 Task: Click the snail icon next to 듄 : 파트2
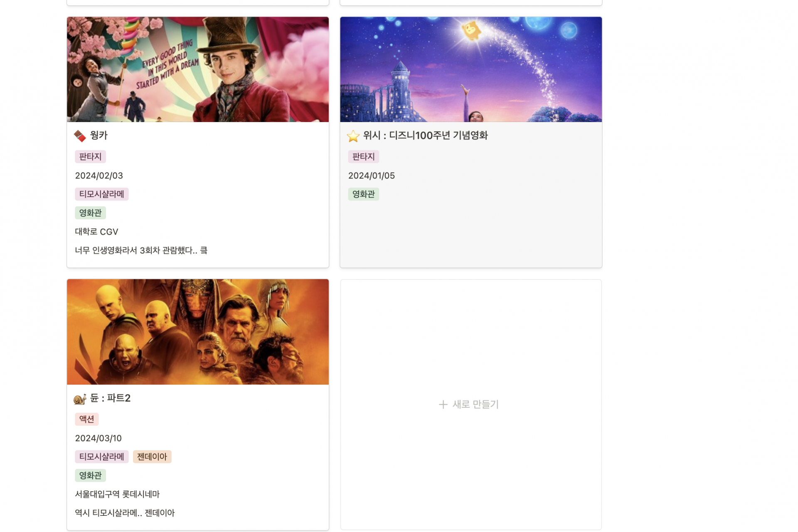pyautogui.click(x=80, y=399)
